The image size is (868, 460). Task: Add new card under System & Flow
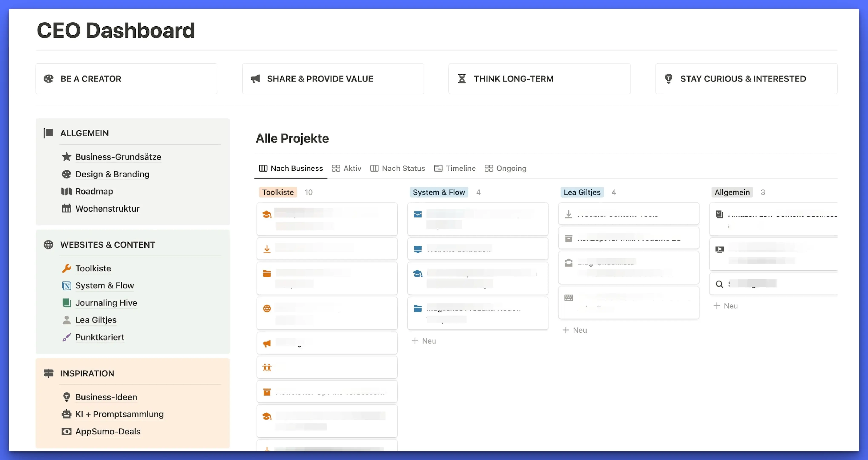pyautogui.click(x=424, y=341)
